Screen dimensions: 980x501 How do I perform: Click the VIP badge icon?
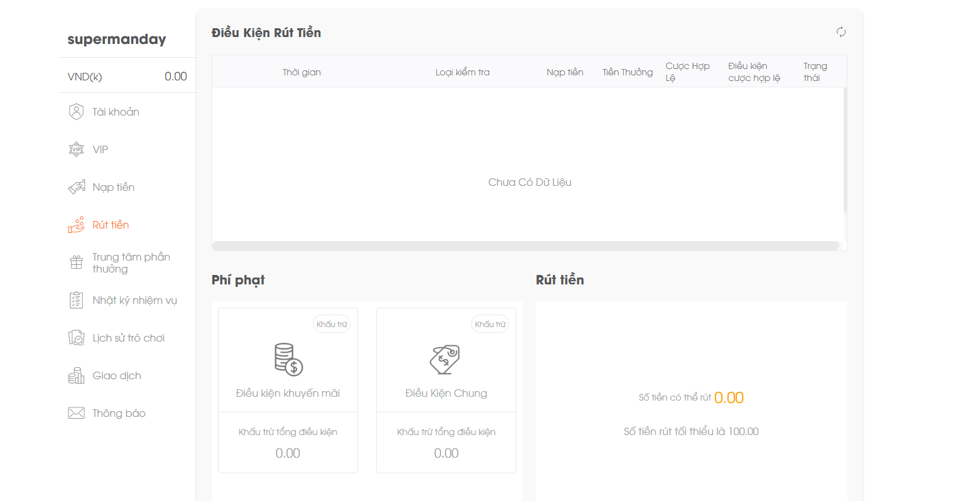[x=76, y=149]
